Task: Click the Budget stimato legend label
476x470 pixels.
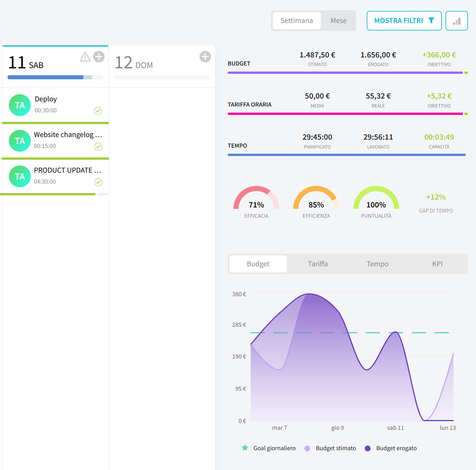Action: click(336, 448)
